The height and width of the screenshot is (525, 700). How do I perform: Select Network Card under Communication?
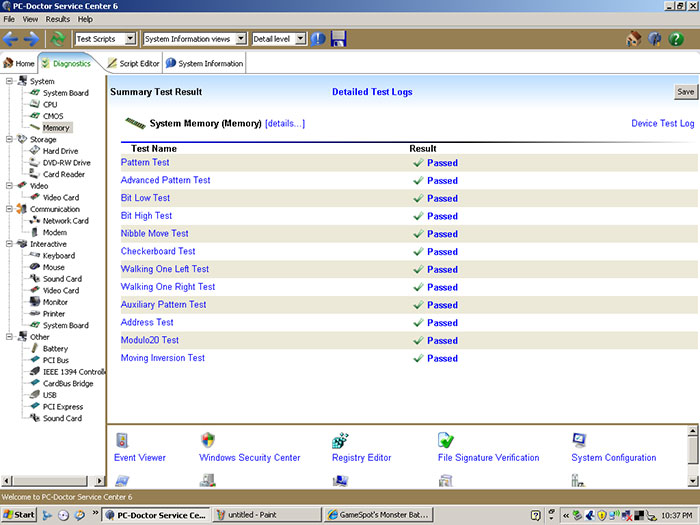pos(66,221)
